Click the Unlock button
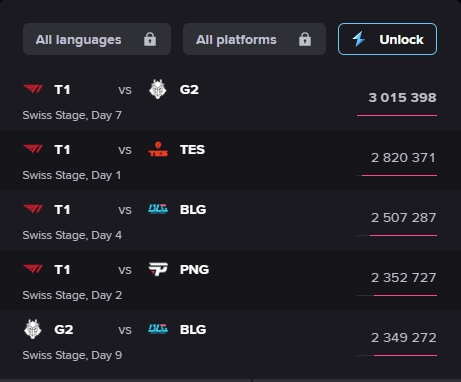The image size is (461, 382). click(x=387, y=39)
